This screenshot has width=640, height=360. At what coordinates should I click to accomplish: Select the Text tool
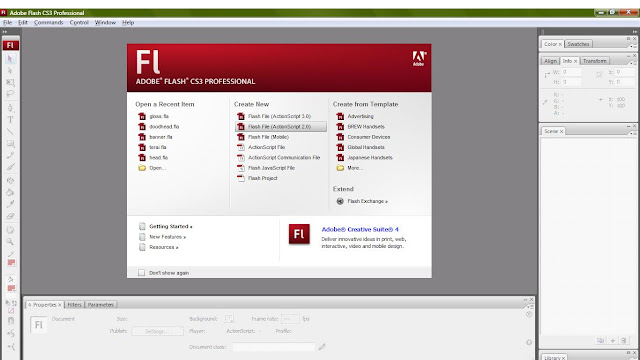click(10, 120)
